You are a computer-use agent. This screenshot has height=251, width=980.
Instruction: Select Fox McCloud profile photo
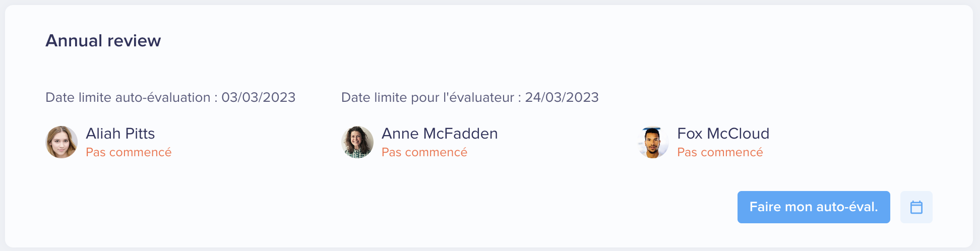[653, 142]
